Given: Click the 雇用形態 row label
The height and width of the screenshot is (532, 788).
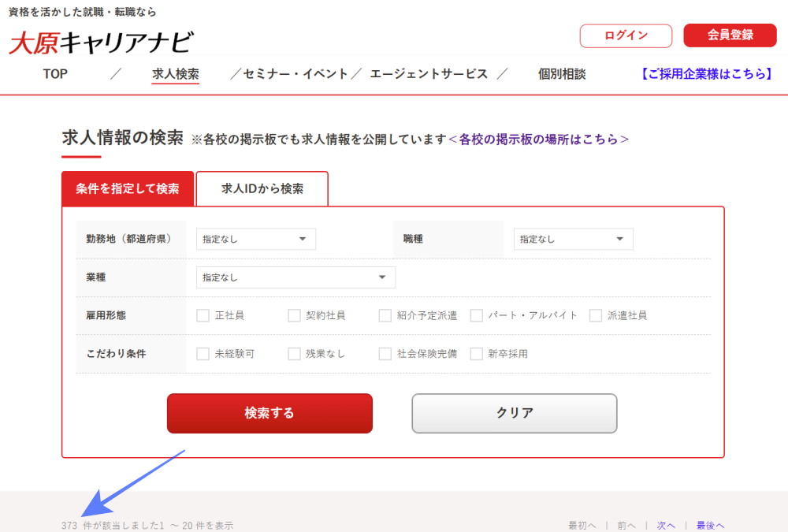Looking at the screenshot, I should pyautogui.click(x=106, y=315).
